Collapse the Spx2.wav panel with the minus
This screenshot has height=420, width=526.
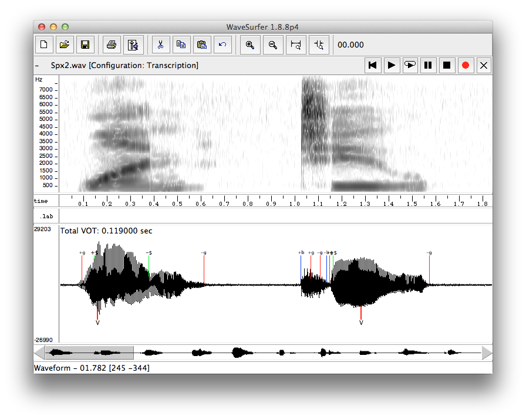point(36,65)
